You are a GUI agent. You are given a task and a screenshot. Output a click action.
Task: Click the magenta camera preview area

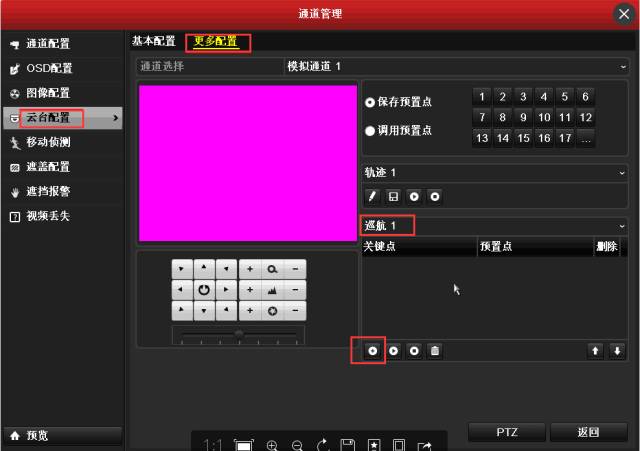[x=248, y=163]
